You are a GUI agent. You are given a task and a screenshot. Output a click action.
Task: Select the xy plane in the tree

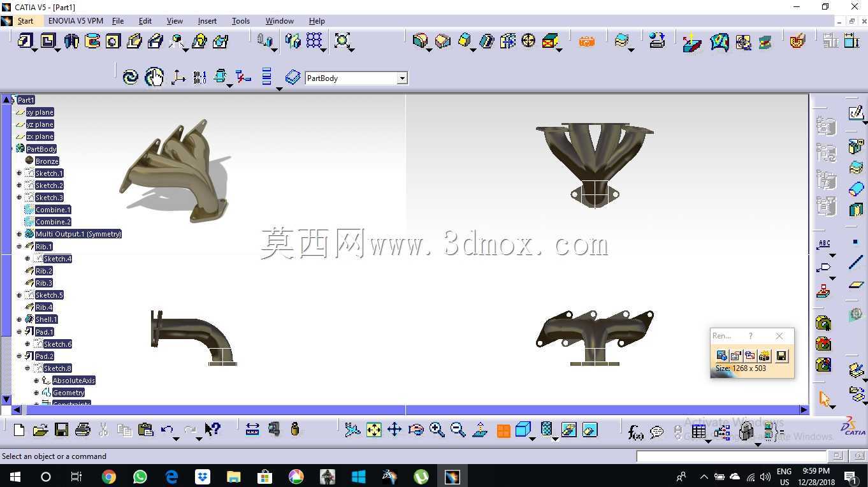(x=40, y=112)
